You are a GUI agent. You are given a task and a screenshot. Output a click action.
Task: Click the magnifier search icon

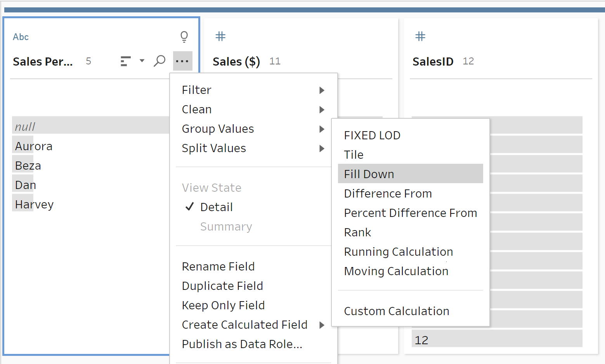tap(159, 61)
